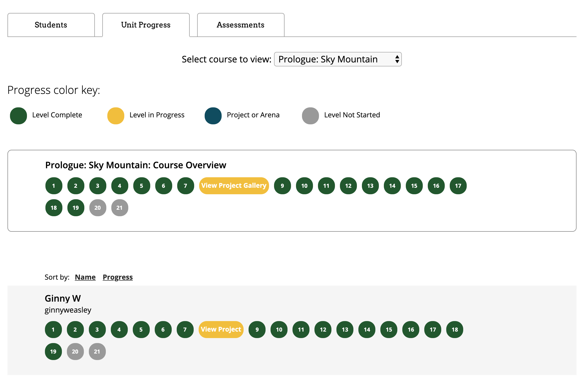
Task: Select level 9 in Course Overview row
Action: click(282, 186)
